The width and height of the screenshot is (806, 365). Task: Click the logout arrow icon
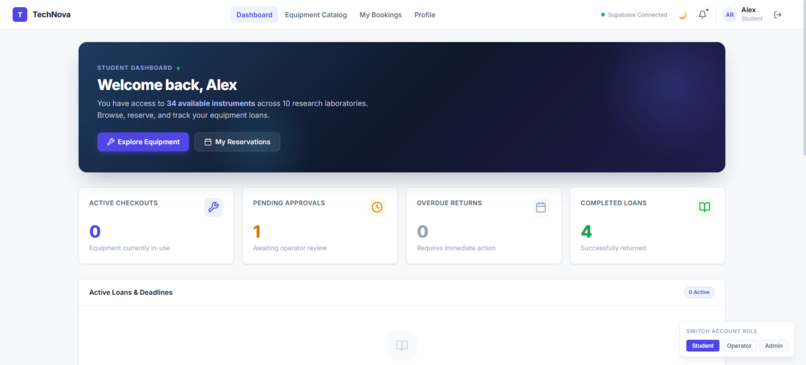pos(778,15)
